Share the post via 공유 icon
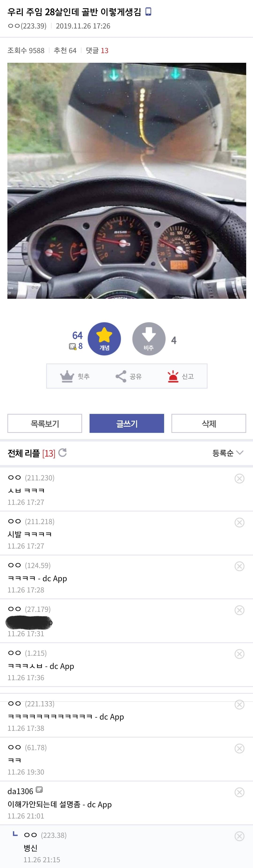Screen dimensions: 253x868 (121, 376)
